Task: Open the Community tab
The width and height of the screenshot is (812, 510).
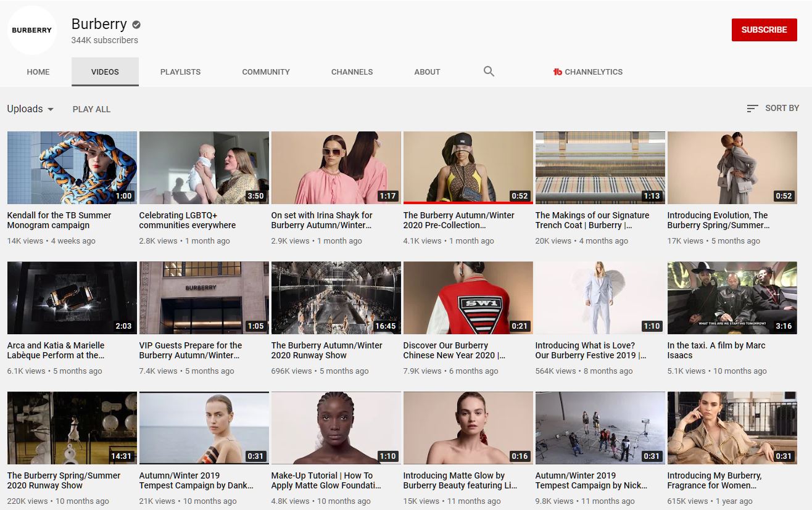Action: (x=266, y=72)
